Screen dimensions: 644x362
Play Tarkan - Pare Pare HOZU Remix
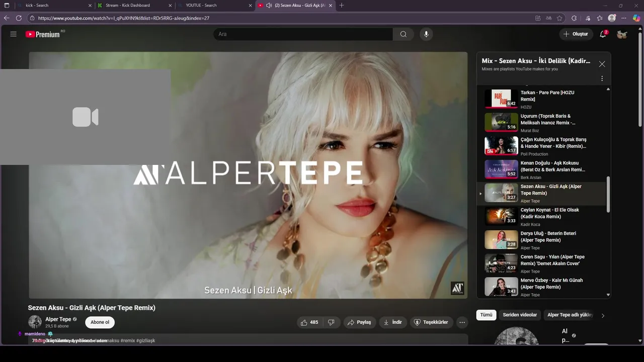(542, 99)
